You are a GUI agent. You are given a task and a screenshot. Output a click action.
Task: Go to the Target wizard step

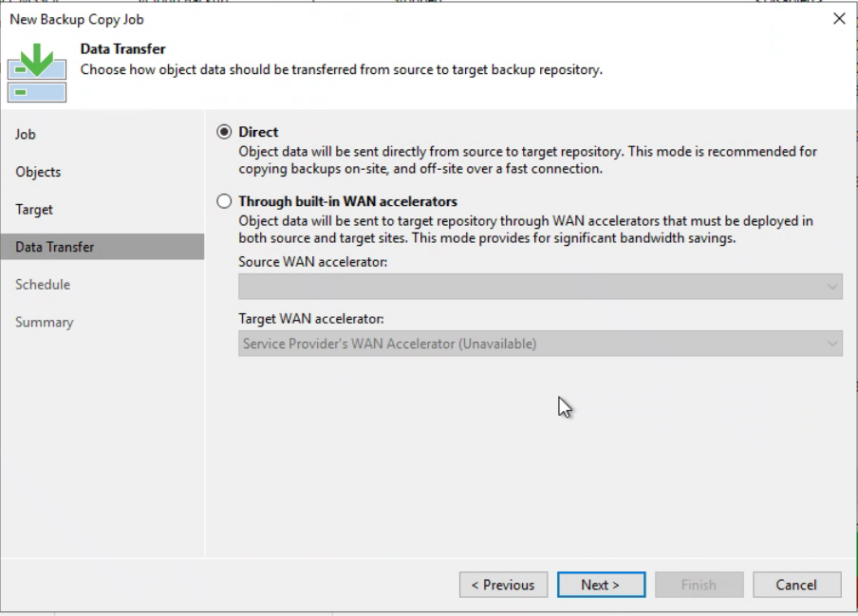(x=34, y=210)
